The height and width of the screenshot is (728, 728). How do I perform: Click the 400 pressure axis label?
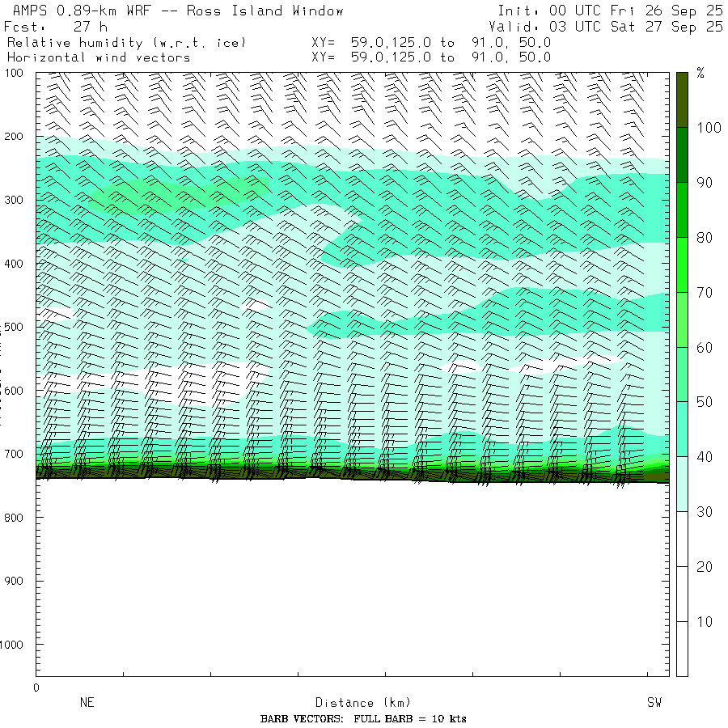tap(14, 264)
